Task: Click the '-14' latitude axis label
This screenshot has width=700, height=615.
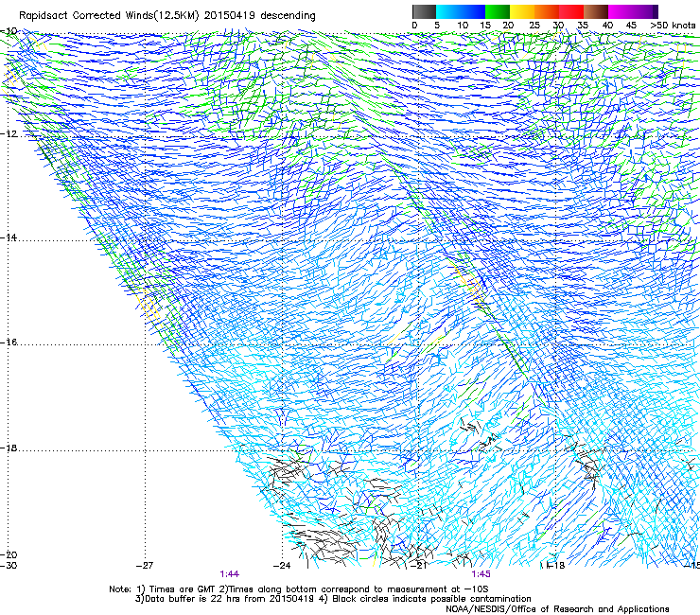Action: pos(9,237)
